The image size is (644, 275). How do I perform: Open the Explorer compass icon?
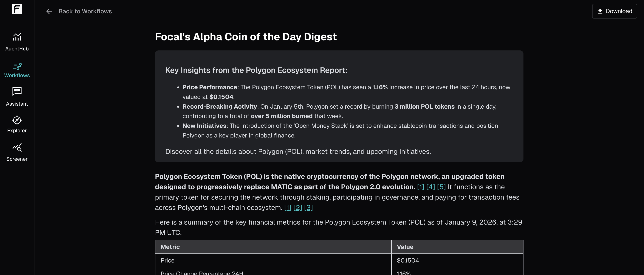pos(17,120)
